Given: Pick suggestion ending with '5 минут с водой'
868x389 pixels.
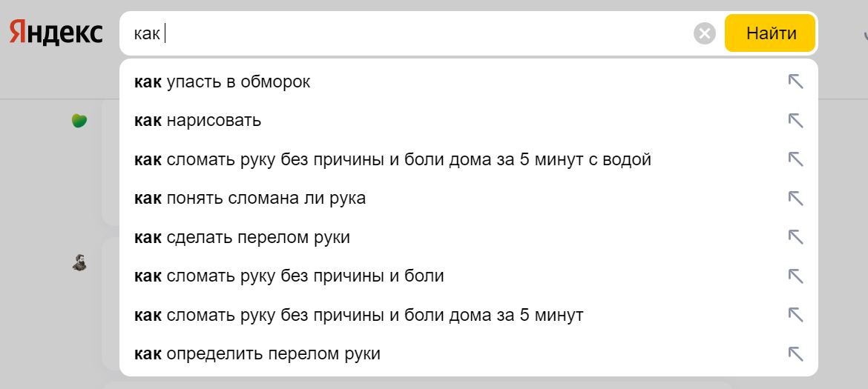Looking at the screenshot, I should (468, 160).
